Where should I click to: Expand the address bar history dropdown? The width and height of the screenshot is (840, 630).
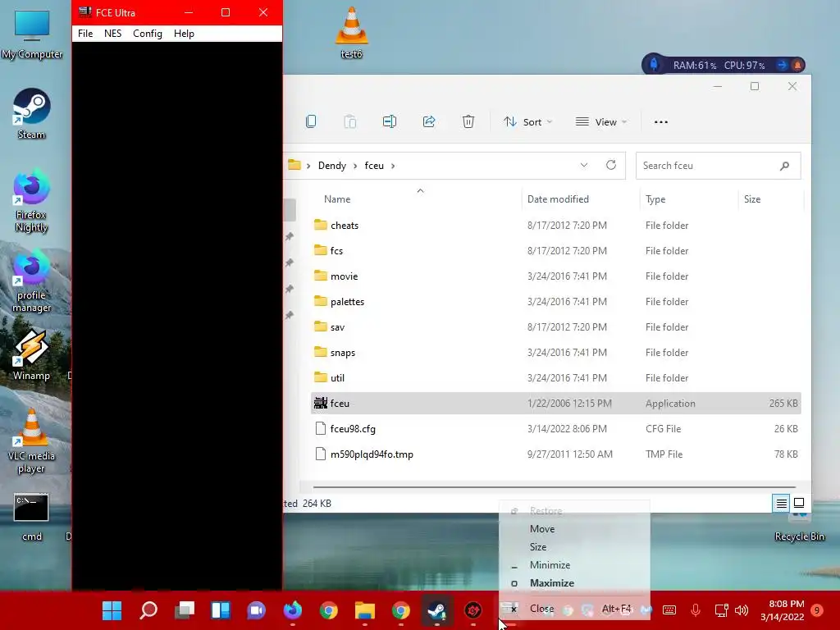[x=584, y=165]
